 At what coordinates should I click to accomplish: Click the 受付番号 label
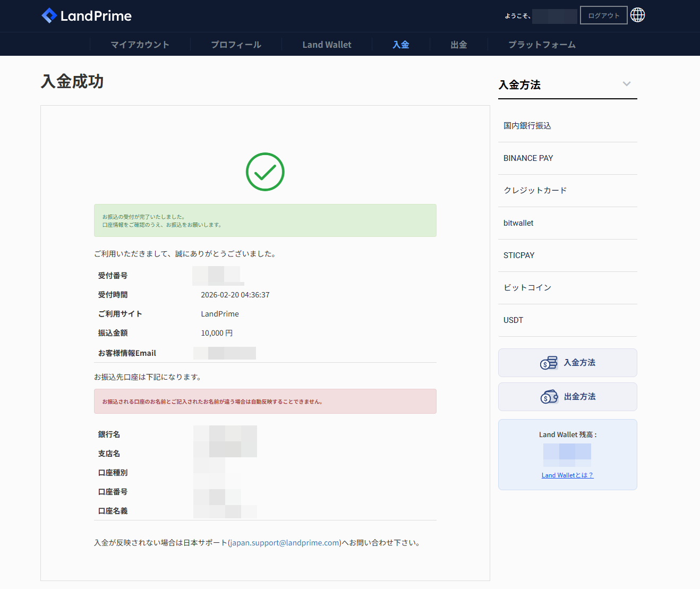click(x=113, y=276)
